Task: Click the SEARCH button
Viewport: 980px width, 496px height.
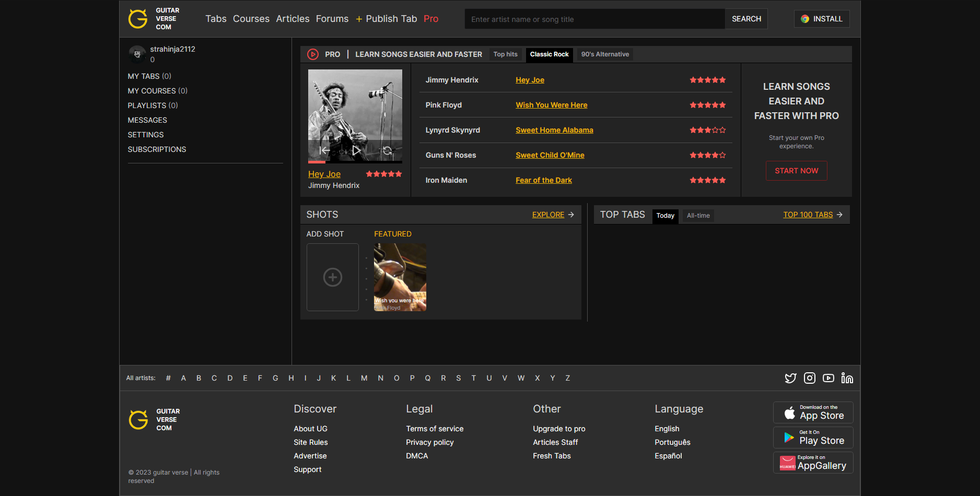Action: tap(746, 19)
